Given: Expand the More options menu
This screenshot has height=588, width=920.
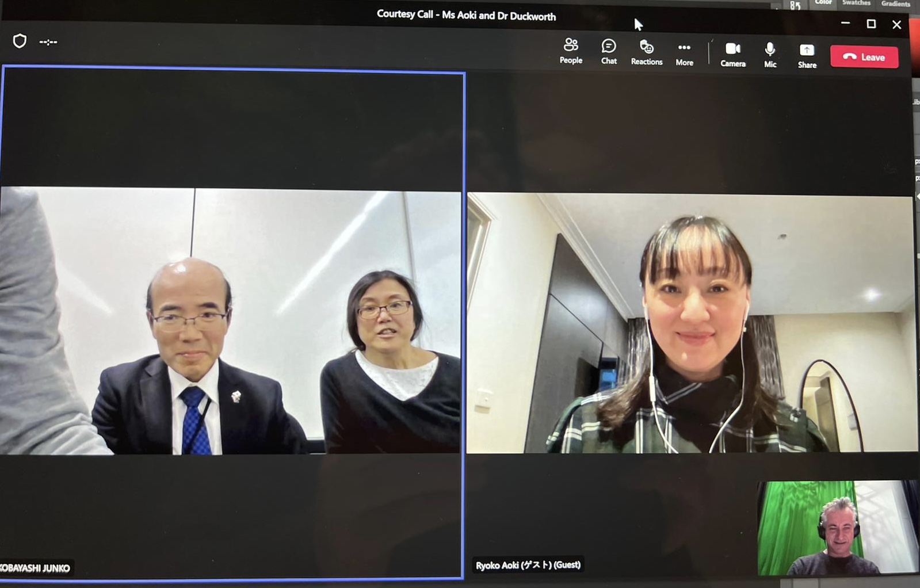Looking at the screenshot, I should click(684, 53).
